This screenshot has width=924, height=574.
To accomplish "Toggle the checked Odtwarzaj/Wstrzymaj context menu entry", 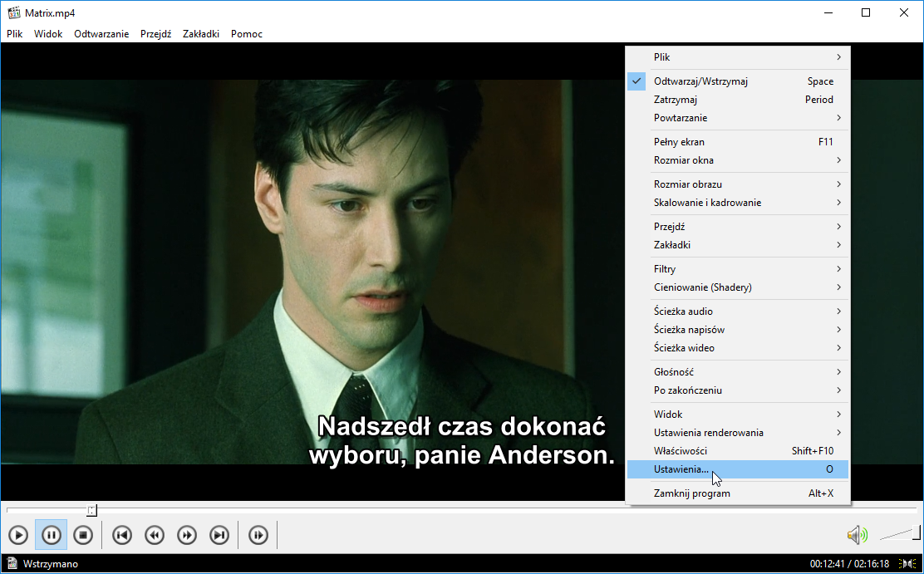I will pos(737,81).
